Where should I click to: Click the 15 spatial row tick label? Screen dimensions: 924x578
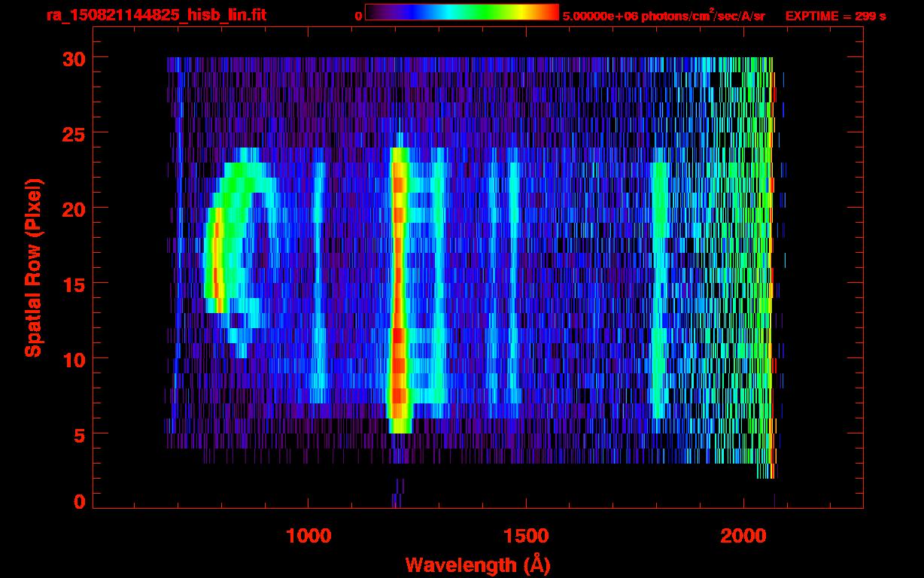click(x=74, y=284)
